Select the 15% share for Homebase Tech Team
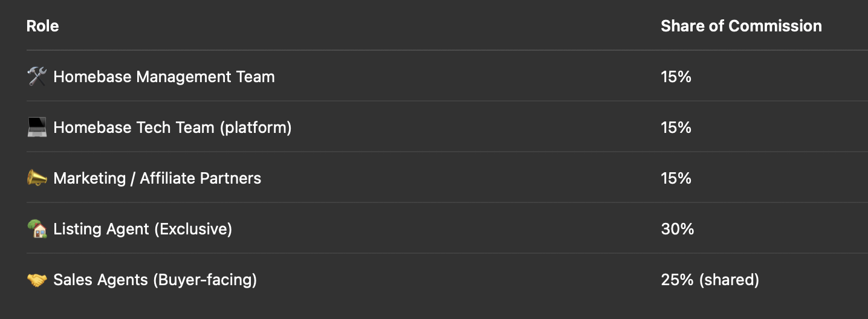This screenshot has width=868, height=319. point(676,127)
